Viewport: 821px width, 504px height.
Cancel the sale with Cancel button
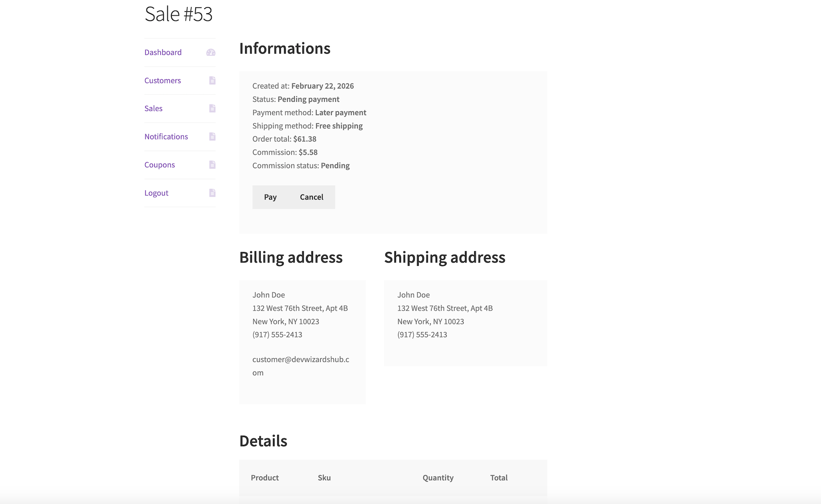tap(312, 197)
